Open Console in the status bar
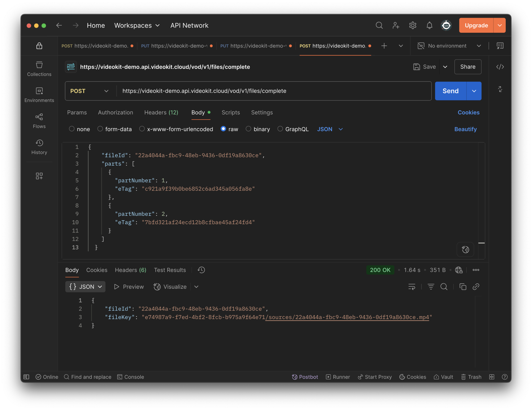The width and height of the screenshot is (532, 410). click(131, 377)
